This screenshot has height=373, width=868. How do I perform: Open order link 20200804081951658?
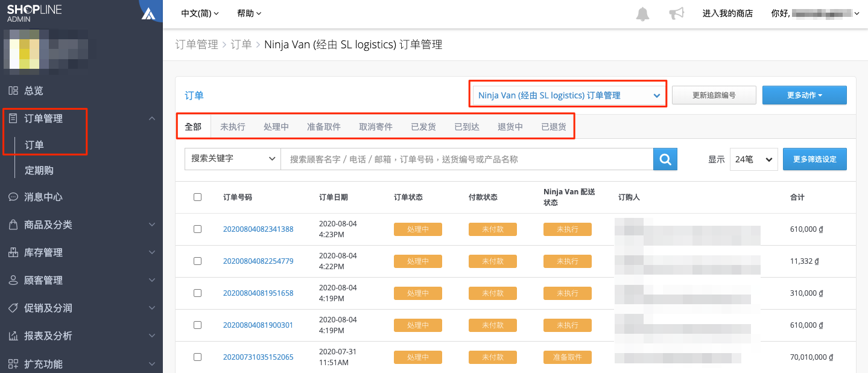coord(258,293)
